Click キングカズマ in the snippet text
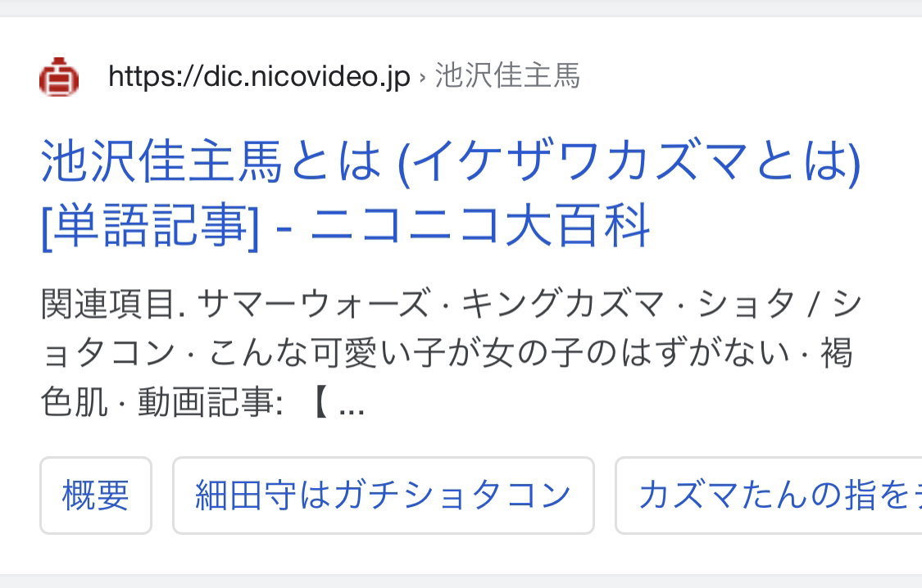The width and height of the screenshot is (922, 588). 563,305
